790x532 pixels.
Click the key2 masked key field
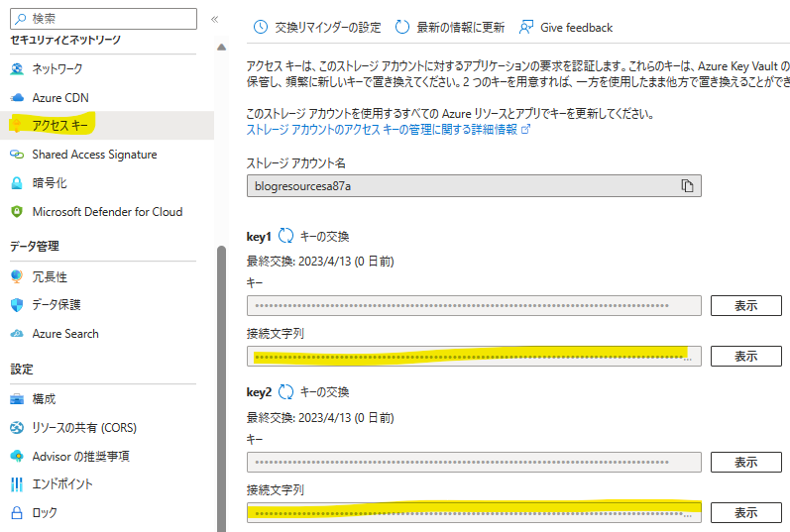click(474, 462)
